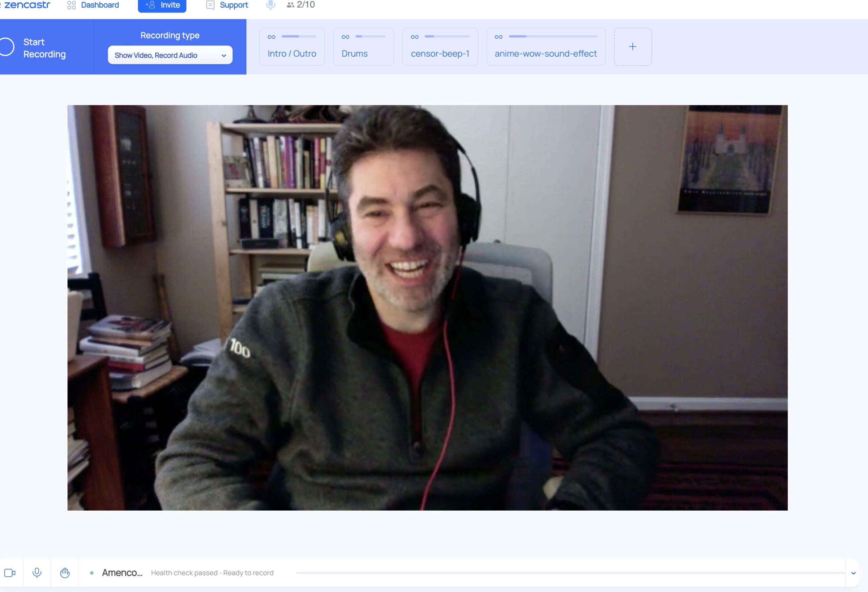
Task: Click loop icon on anime-wow-sound-effect pad
Action: click(498, 37)
